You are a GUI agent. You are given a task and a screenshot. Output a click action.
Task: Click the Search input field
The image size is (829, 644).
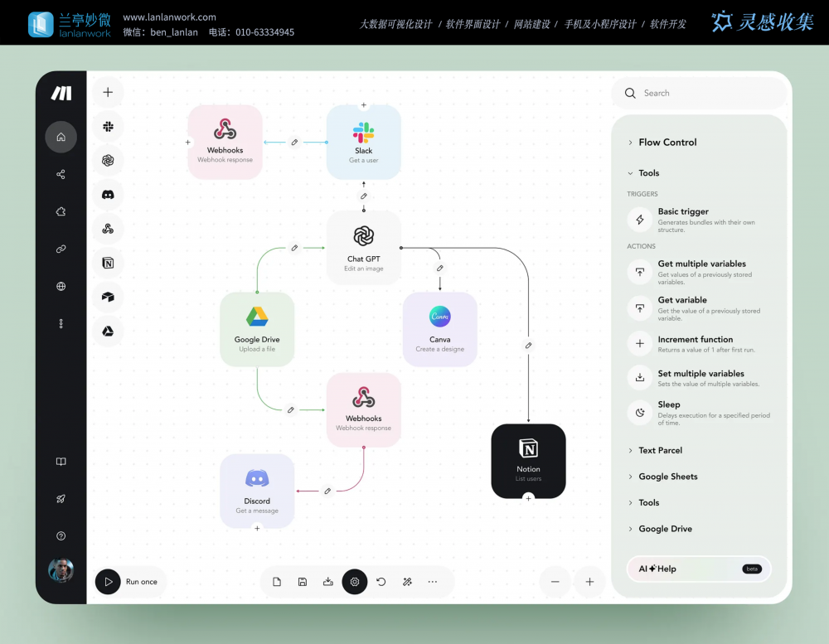pos(705,94)
